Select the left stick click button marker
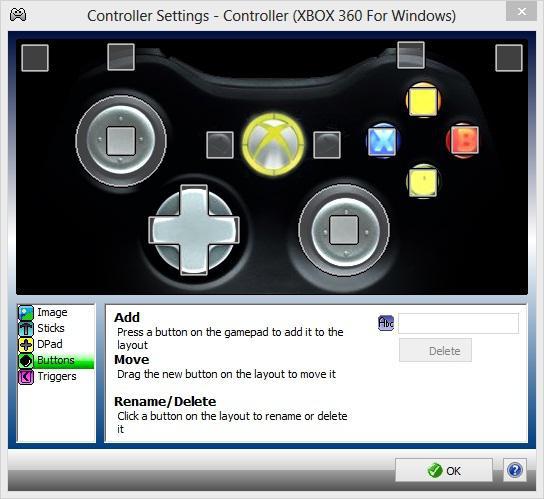 coord(121,141)
